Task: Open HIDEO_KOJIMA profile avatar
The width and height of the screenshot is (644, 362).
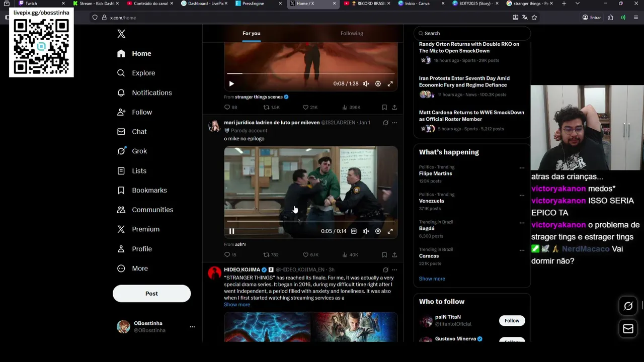Action: [x=214, y=273]
